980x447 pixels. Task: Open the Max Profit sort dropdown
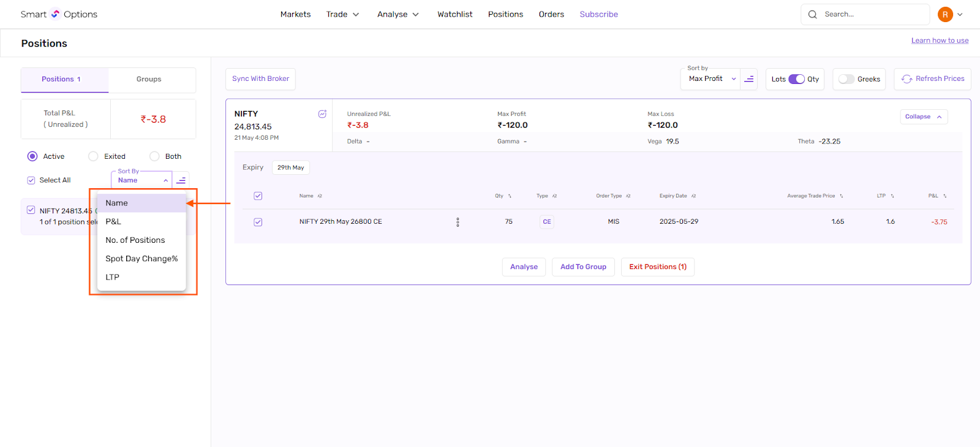click(711, 79)
